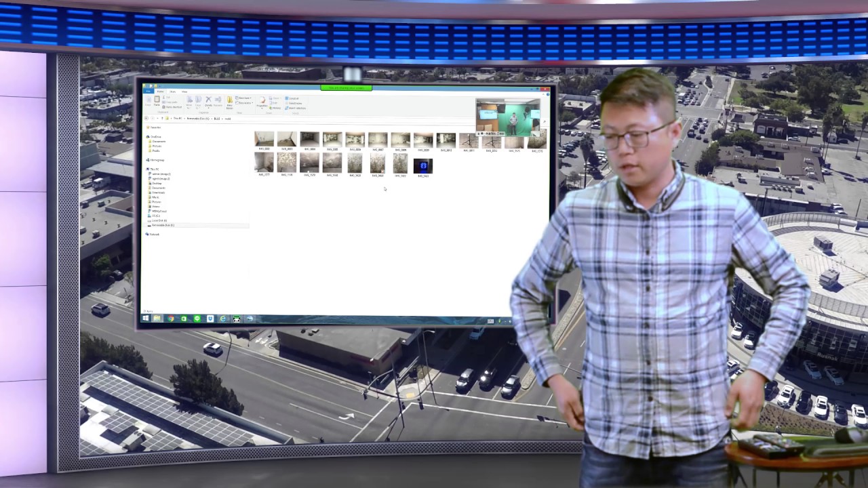Select Local Disk (E:) in the tree

[158, 220]
